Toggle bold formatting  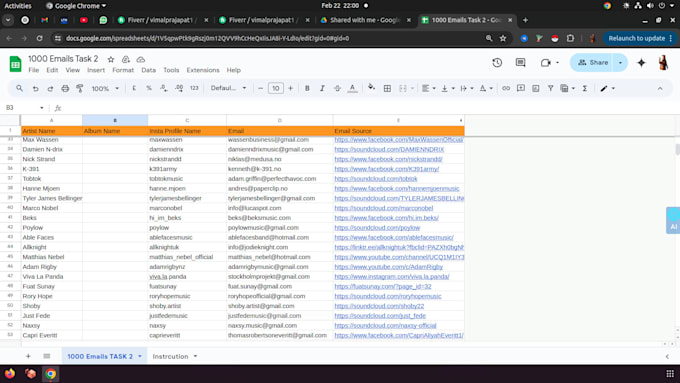coord(307,88)
